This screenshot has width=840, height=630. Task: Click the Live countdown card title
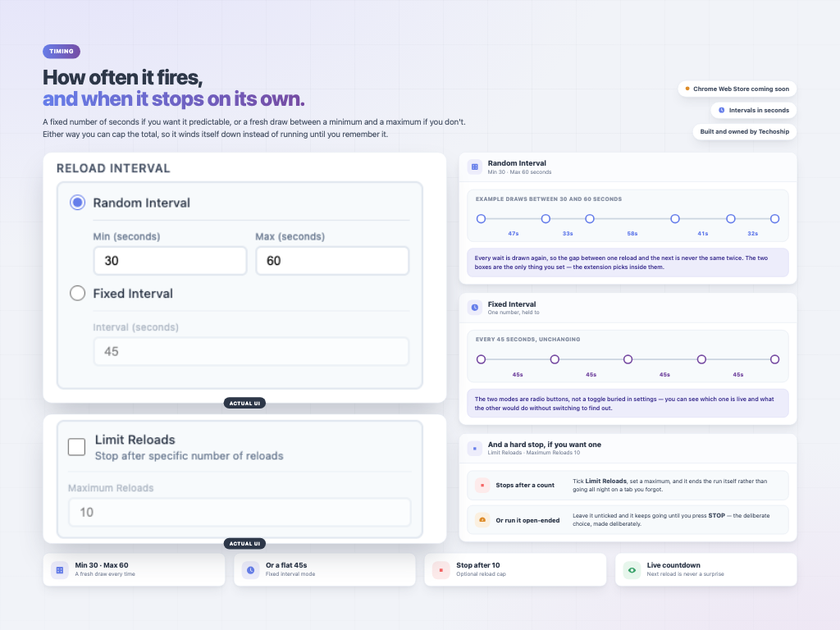[x=673, y=565]
